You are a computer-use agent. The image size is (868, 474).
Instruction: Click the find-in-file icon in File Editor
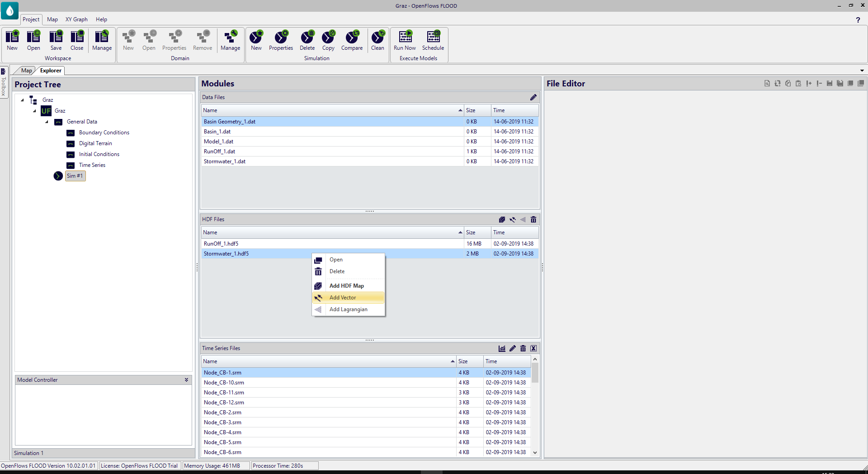tap(767, 83)
